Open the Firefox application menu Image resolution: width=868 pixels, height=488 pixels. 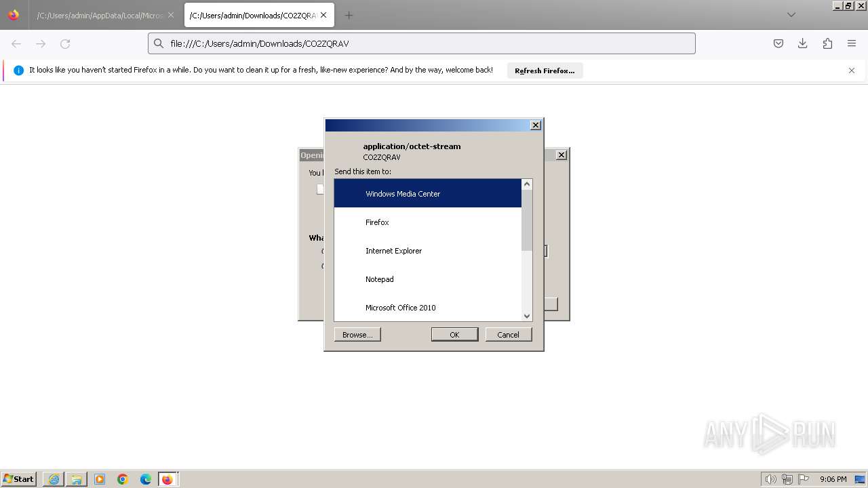852,43
